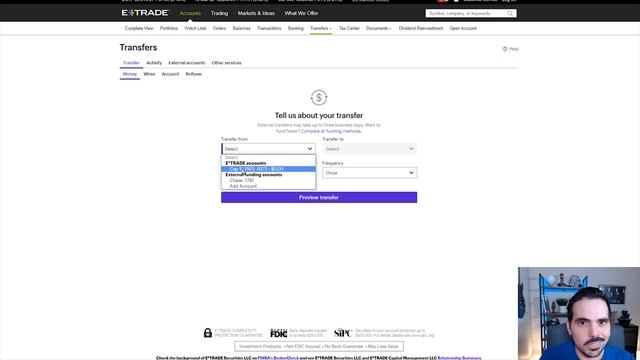Switch to the External accounts tab

(187, 63)
